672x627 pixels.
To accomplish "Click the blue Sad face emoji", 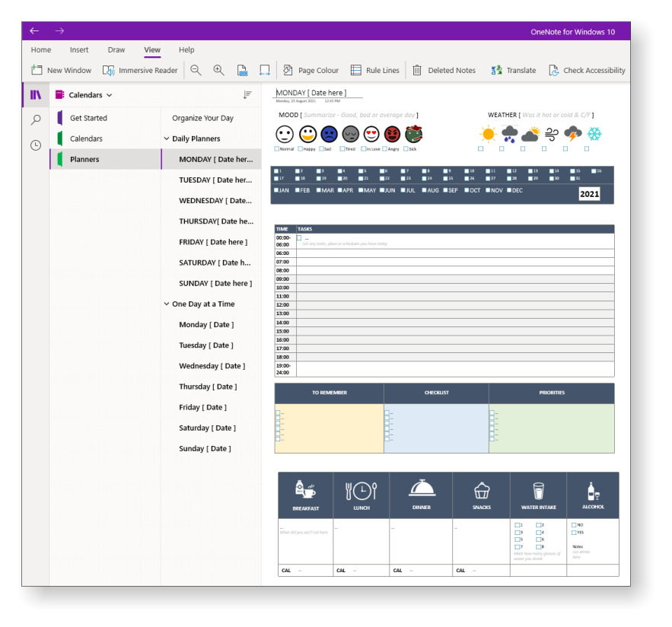I will pos(329,134).
